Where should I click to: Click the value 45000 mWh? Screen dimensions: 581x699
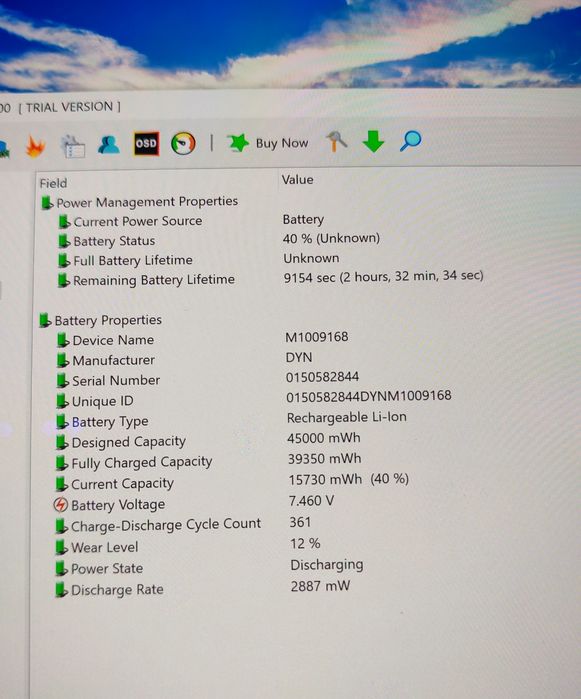click(x=324, y=438)
